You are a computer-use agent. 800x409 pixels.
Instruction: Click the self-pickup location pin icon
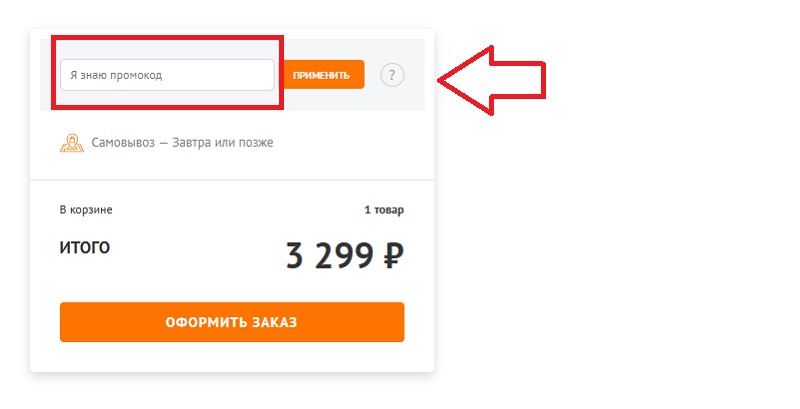click(x=70, y=143)
